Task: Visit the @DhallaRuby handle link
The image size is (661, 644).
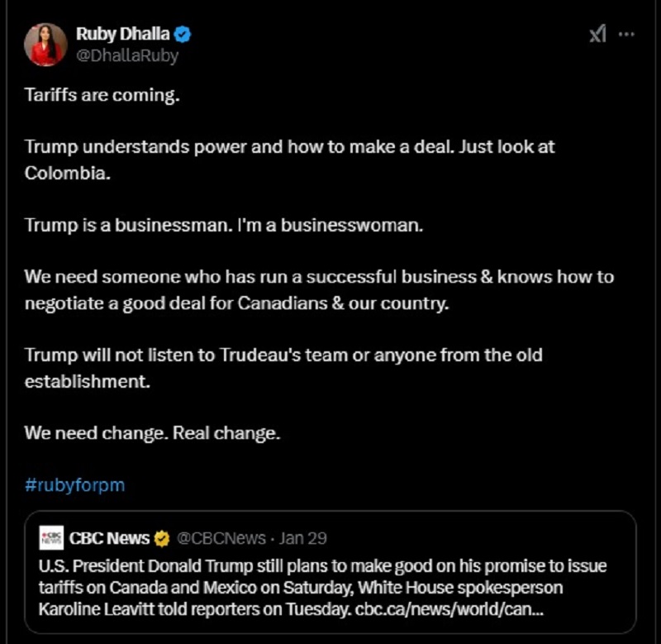Action: tap(127, 55)
